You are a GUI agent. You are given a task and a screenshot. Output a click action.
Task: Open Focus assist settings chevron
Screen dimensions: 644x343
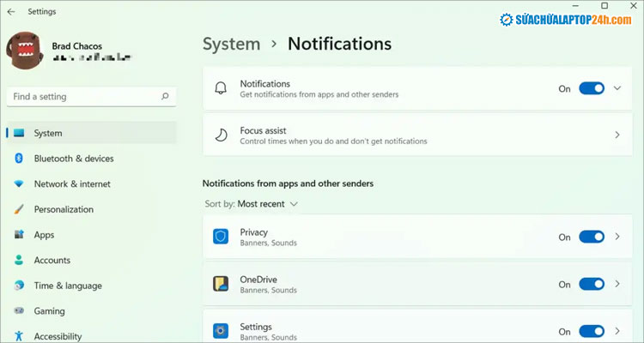click(617, 135)
